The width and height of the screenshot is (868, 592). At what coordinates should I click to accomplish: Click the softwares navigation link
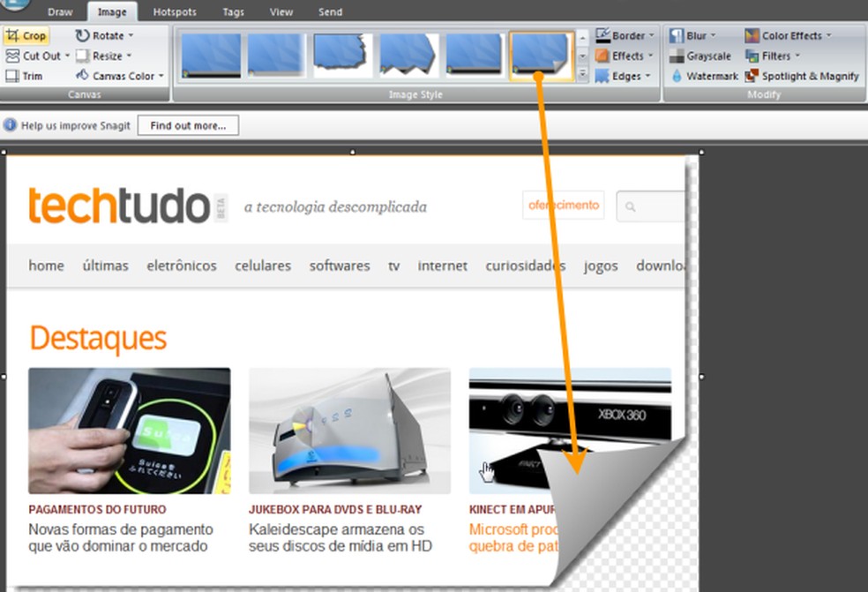(x=340, y=266)
